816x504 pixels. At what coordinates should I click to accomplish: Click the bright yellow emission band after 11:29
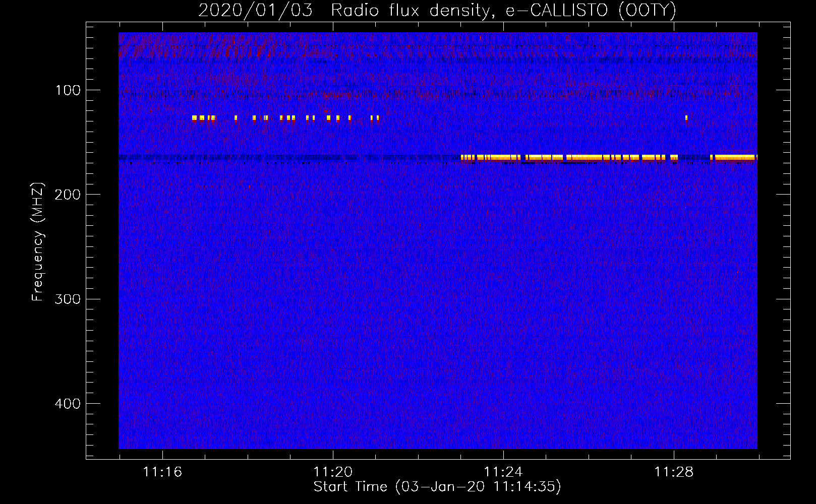coord(734,158)
